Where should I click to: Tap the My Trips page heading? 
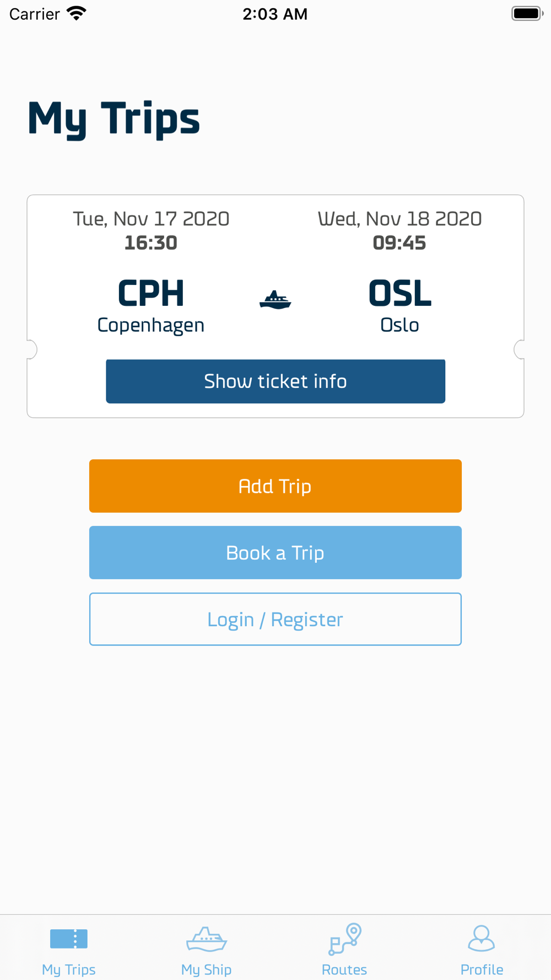[x=114, y=119]
